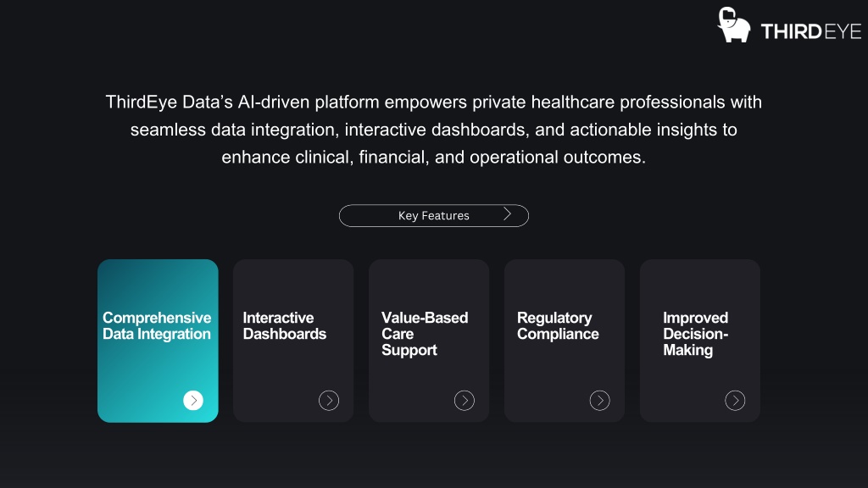Open the Value-Based Care Support card

(429, 341)
